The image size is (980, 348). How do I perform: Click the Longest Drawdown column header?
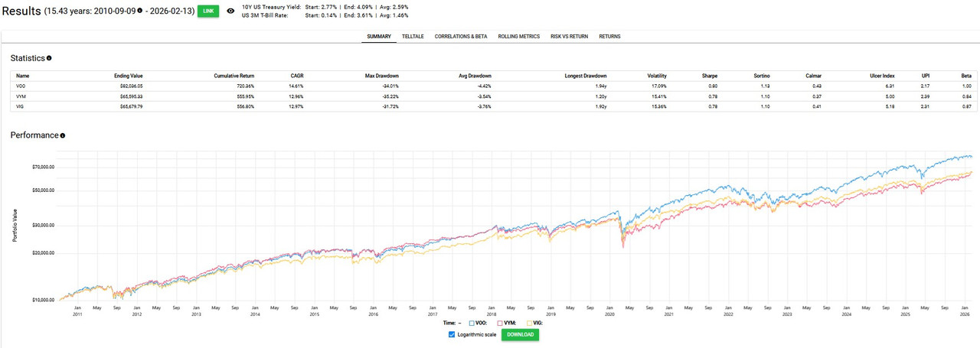(x=584, y=76)
